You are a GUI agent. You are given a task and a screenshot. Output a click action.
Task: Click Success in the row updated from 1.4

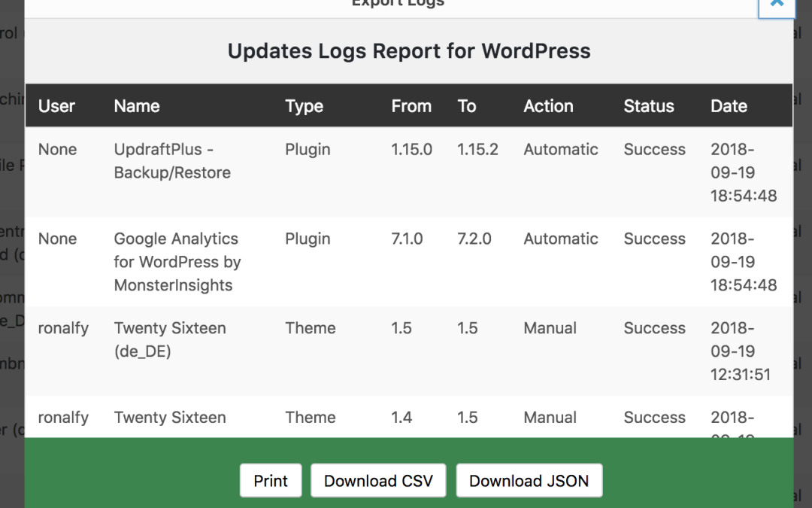[x=655, y=417]
